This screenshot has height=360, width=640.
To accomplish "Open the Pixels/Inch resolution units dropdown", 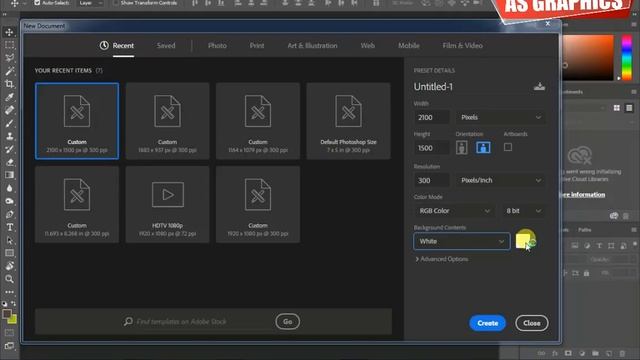I will (501, 180).
